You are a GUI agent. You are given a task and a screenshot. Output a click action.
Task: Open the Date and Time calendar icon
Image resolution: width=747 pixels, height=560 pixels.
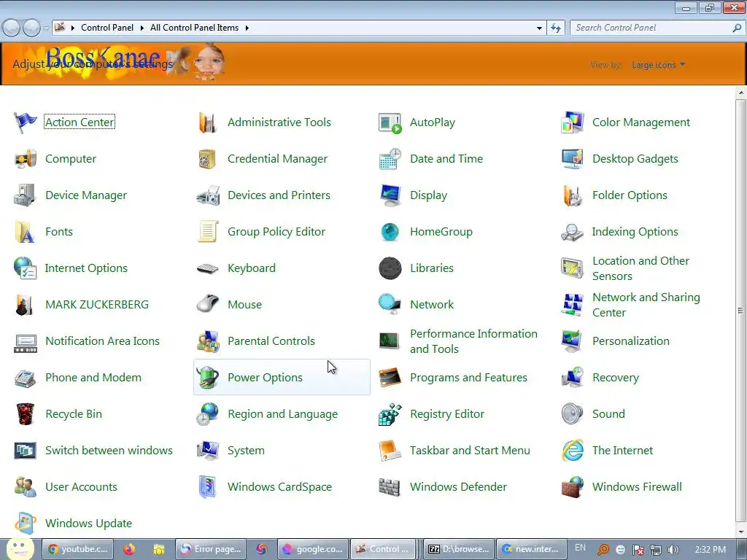point(390,159)
